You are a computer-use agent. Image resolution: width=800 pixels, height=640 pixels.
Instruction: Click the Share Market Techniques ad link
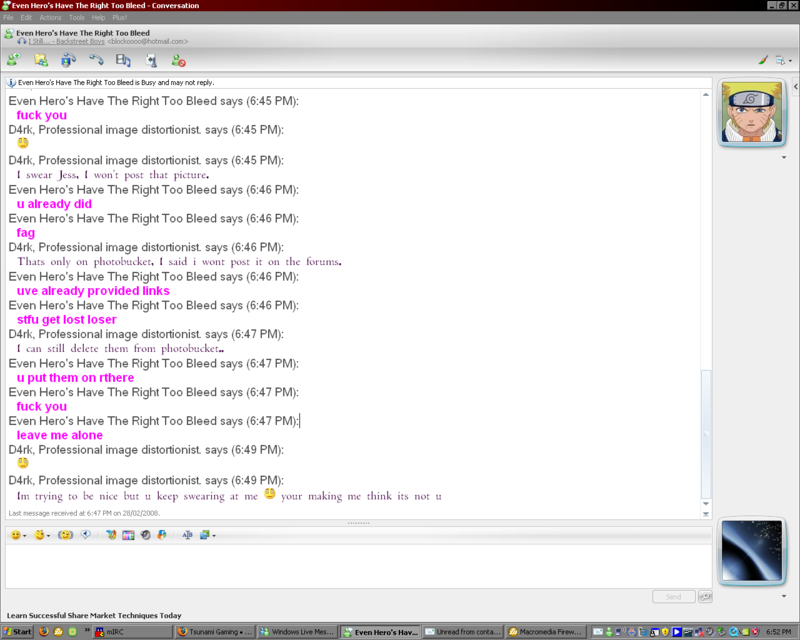[x=94, y=615]
